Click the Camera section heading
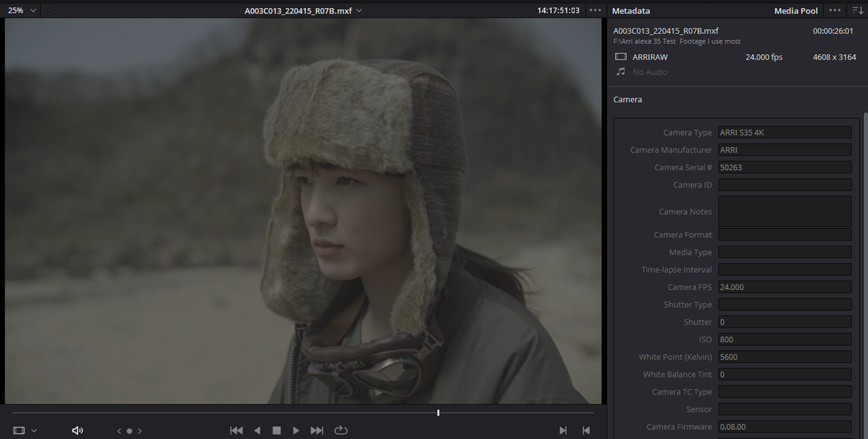 (x=627, y=100)
